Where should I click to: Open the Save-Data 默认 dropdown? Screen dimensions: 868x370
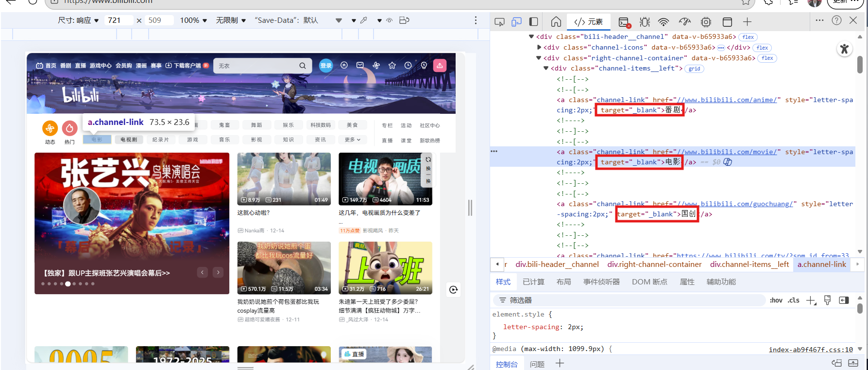tap(298, 20)
